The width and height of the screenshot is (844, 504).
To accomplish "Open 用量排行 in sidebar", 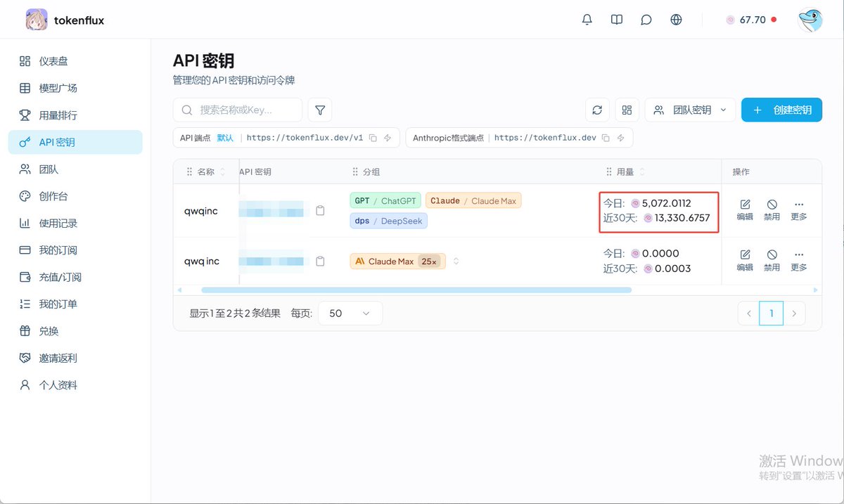I will point(75,115).
